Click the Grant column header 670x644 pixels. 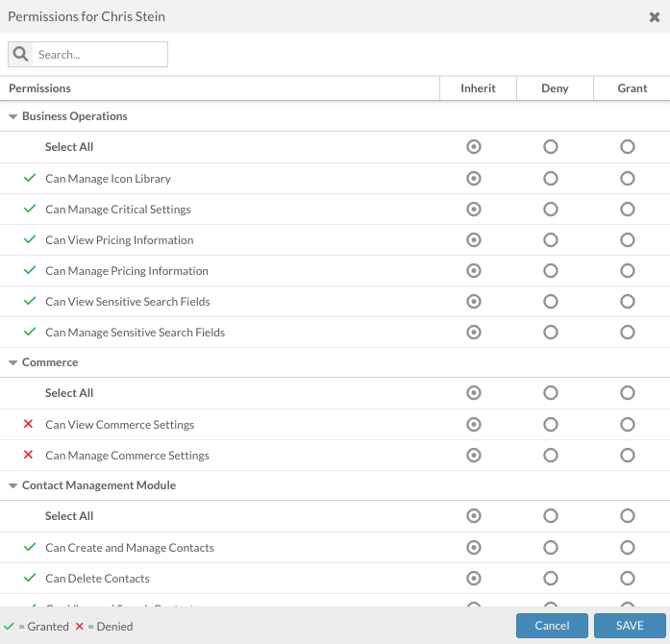tap(632, 88)
